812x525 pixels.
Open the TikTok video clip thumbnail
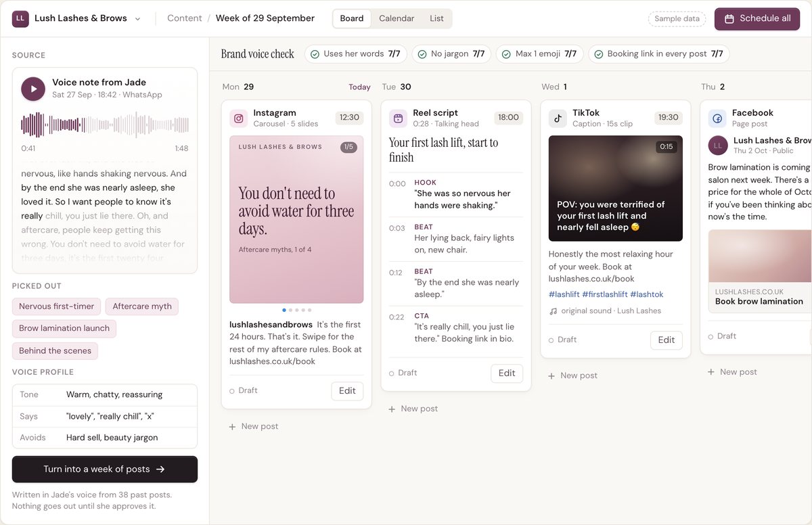pyautogui.click(x=616, y=189)
